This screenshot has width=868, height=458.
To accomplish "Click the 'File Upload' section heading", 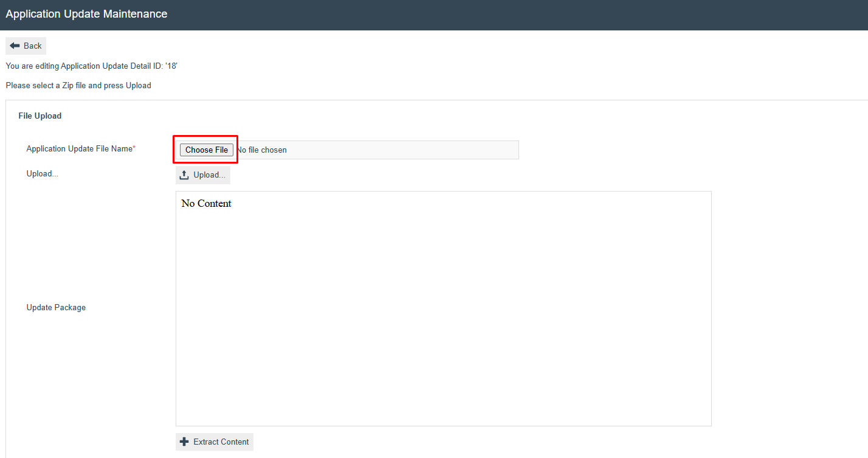I will tap(40, 116).
